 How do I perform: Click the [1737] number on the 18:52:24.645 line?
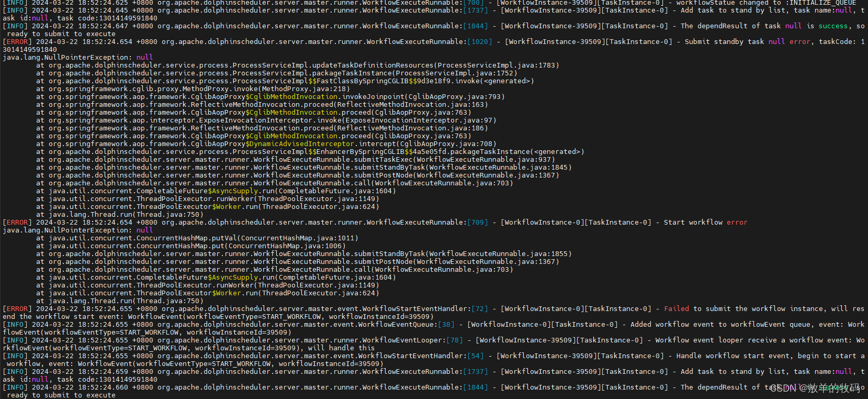476,10
